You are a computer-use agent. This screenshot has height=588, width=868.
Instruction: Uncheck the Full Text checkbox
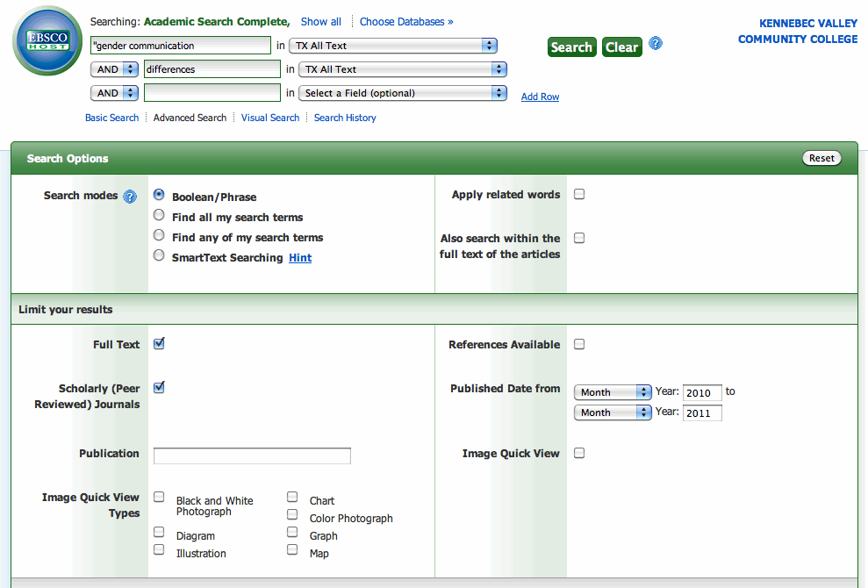click(x=159, y=343)
